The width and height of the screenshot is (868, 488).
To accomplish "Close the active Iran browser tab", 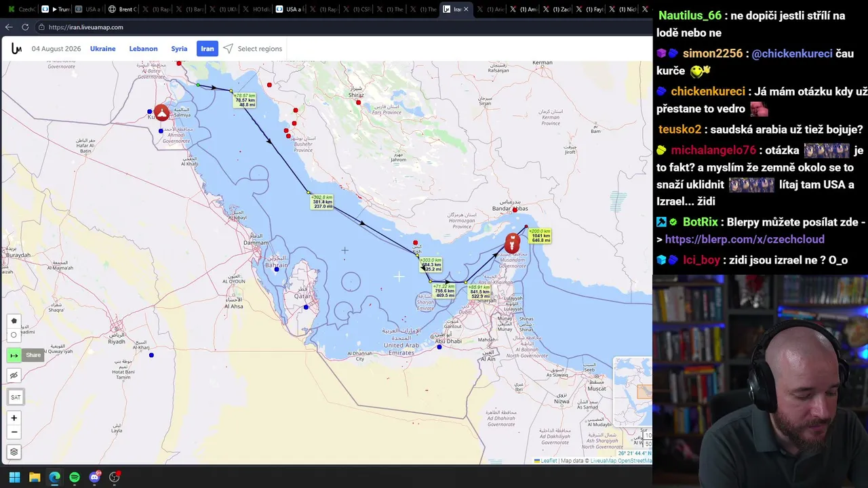I will (x=466, y=9).
